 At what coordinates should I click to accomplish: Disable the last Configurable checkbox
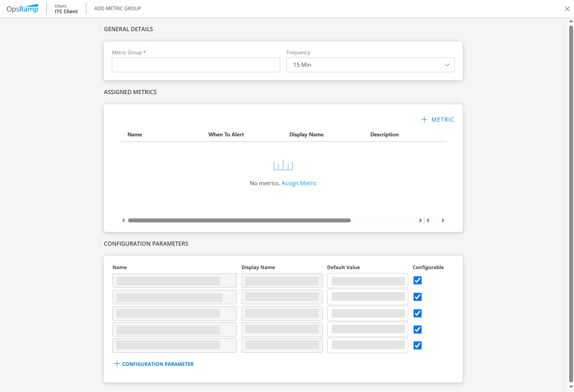(x=417, y=346)
